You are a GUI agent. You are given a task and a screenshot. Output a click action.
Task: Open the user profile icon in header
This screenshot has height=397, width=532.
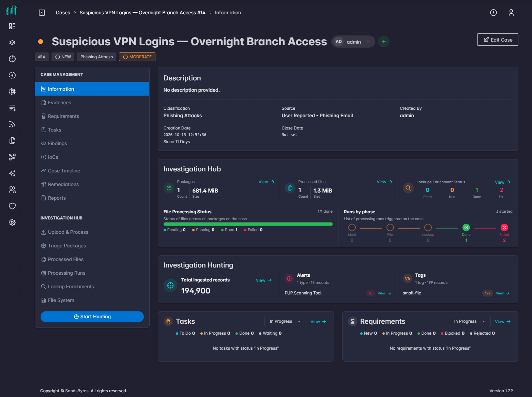coord(511,13)
